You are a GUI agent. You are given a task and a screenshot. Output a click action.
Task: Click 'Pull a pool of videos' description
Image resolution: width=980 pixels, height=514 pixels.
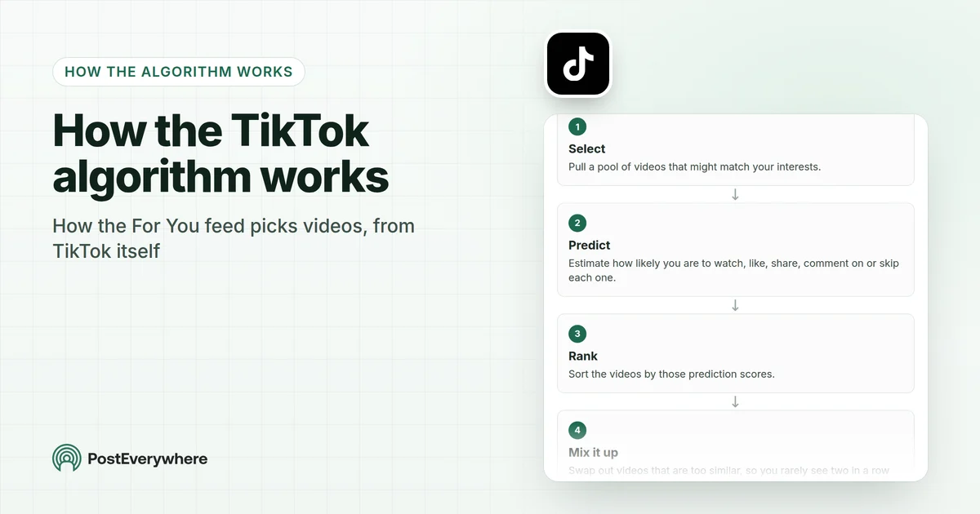coord(694,167)
